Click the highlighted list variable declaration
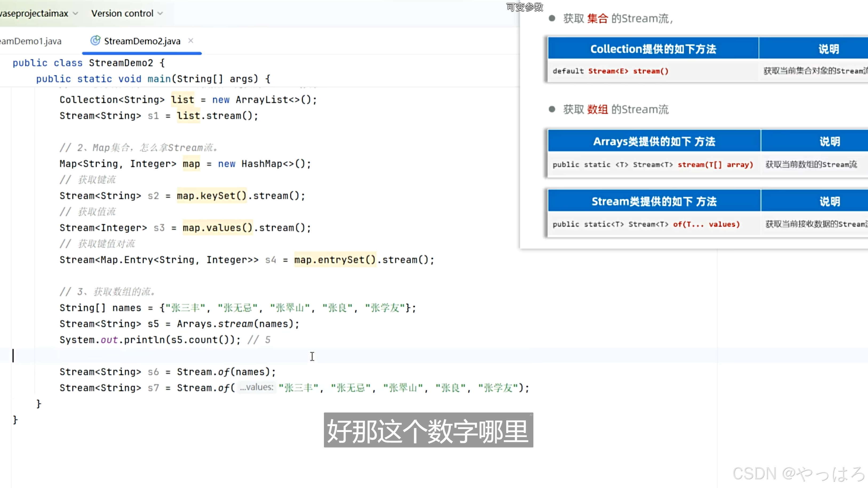 tap(182, 100)
